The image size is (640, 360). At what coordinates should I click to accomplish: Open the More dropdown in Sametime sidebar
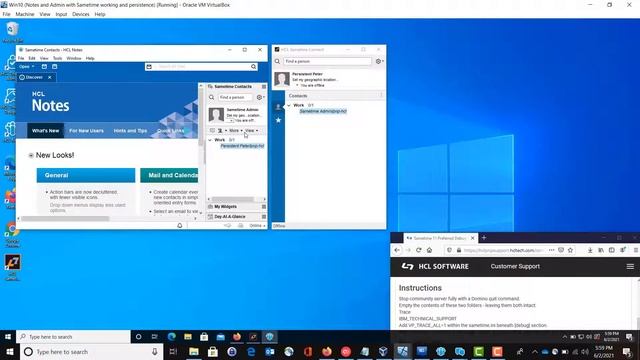tap(236, 131)
